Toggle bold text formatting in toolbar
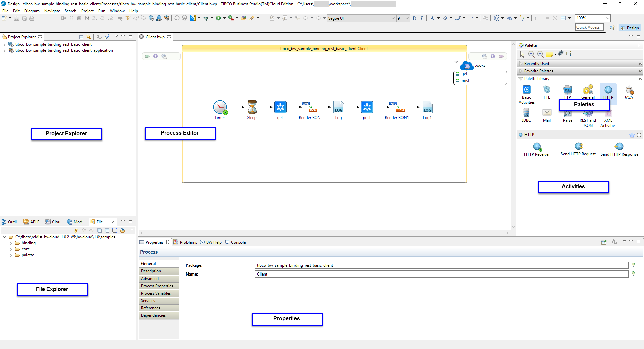Image resolution: width=644 pixels, height=349 pixels. tap(414, 18)
